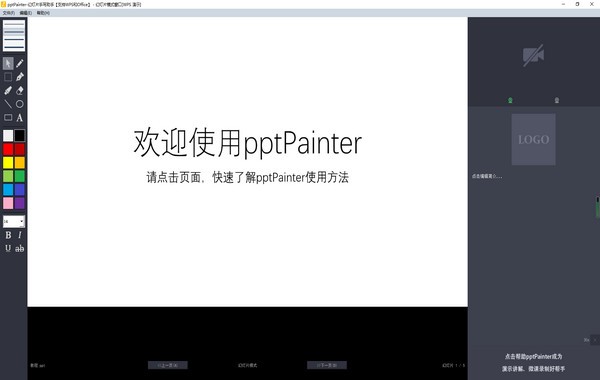The image size is (600, 380).
Task: Pick the dark red color swatch
Action: pos(20,149)
